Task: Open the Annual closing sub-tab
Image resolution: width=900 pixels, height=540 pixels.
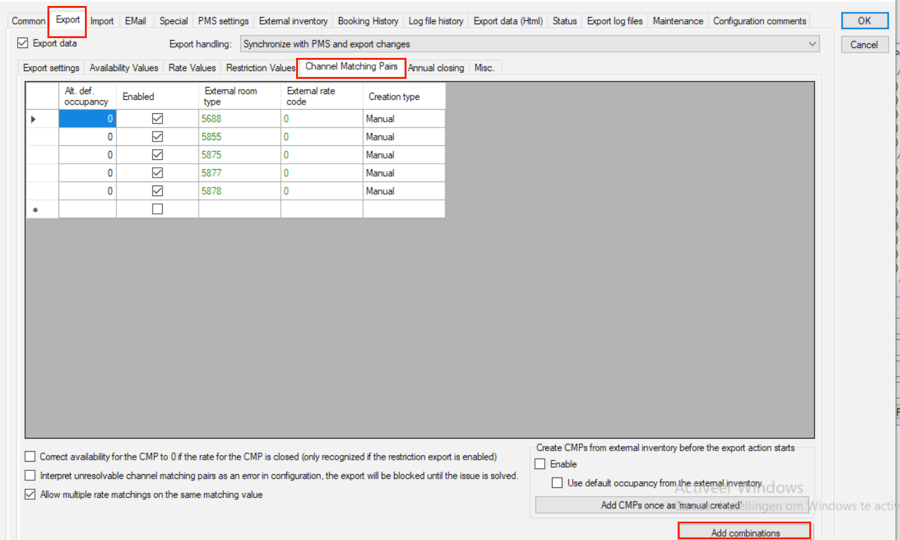Action: coord(435,68)
